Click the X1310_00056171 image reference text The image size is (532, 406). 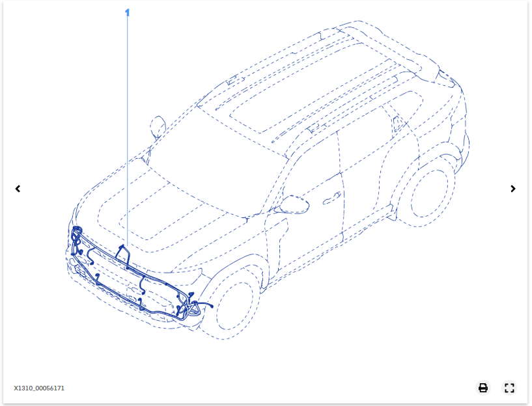[x=39, y=388]
